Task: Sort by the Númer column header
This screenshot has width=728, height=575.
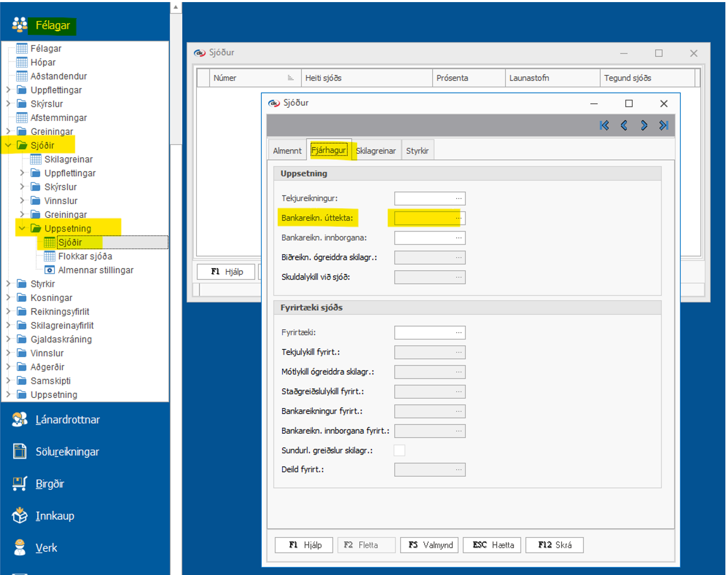Action: (x=249, y=78)
